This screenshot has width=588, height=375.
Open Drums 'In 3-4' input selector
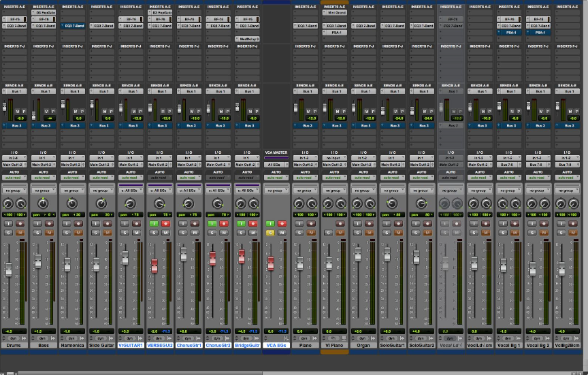pyautogui.click(x=14, y=159)
